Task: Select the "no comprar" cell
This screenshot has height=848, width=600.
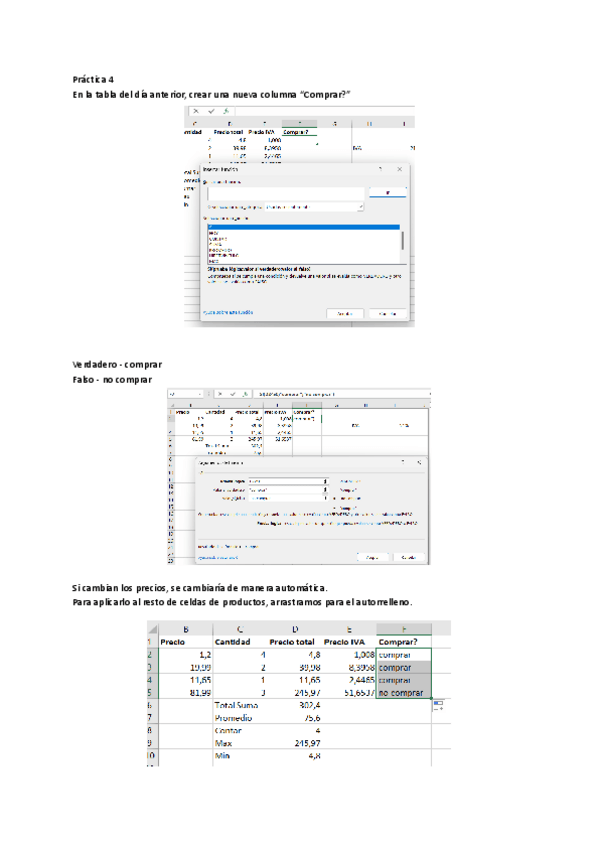Action: 404,692
